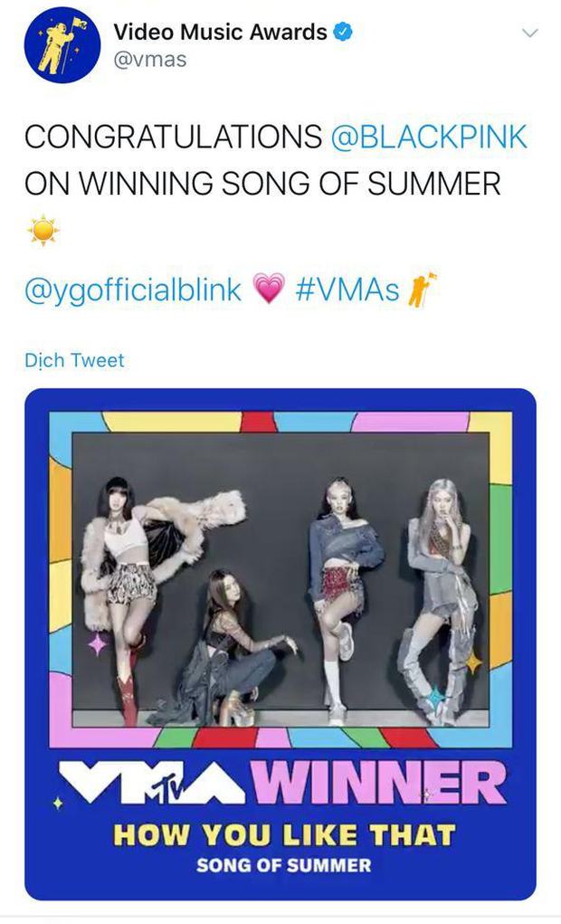Click the SONG OF SUMMER caption
This screenshot has height=924, width=561.
[284, 865]
